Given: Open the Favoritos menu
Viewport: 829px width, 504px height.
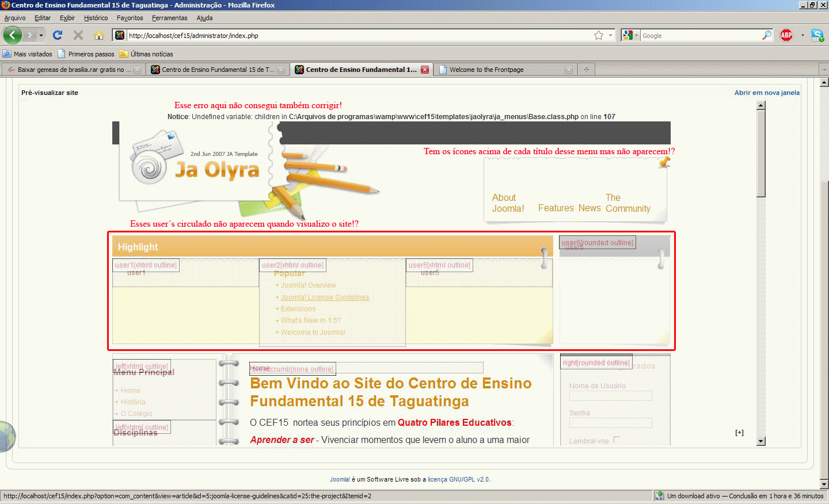Looking at the screenshot, I should tap(130, 18).
